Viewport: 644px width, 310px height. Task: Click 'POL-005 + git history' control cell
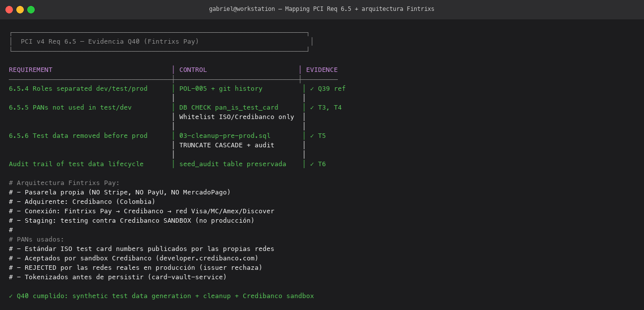coord(221,89)
